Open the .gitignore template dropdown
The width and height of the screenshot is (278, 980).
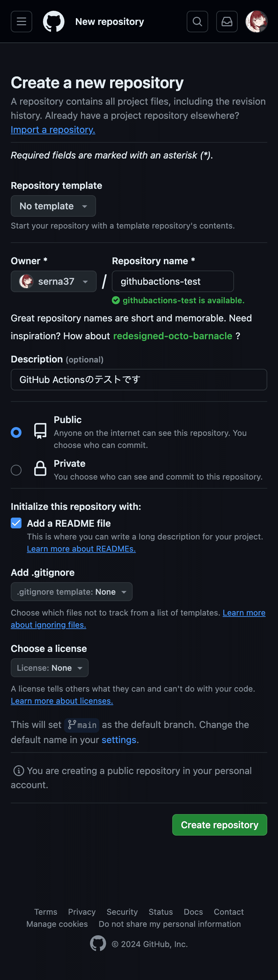72,592
